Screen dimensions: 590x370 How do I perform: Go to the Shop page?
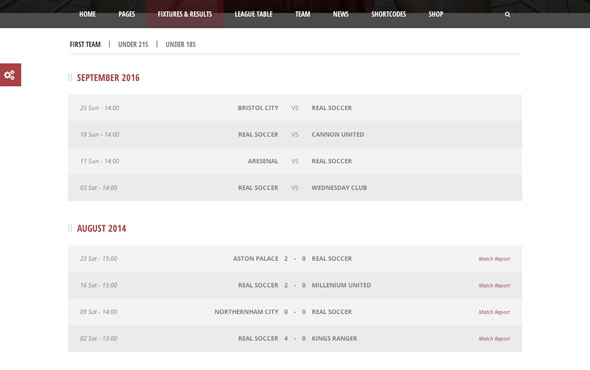click(436, 14)
